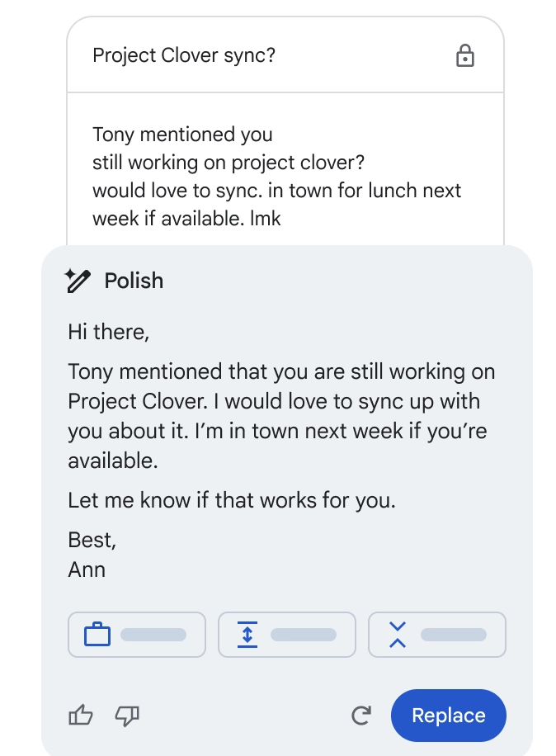Click the "Ann" signature name
This screenshot has width=556, height=756.
coord(87,569)
